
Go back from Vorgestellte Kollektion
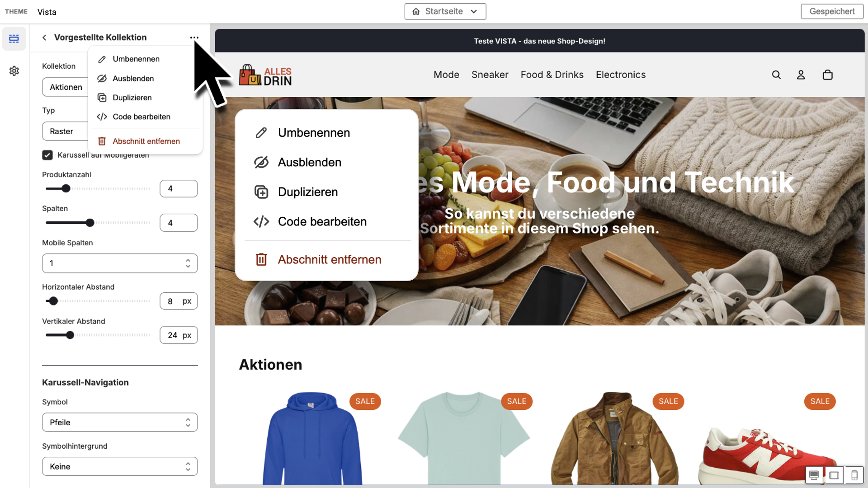[x=44, y=38]
